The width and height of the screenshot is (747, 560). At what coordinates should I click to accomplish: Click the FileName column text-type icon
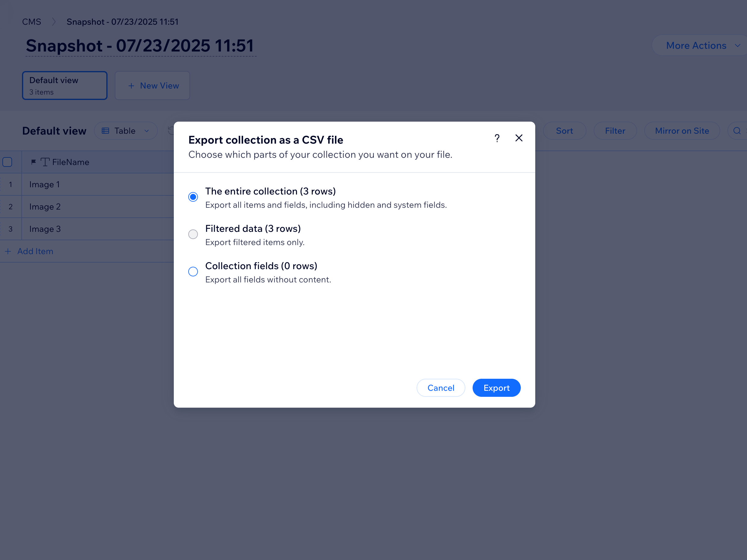click(x=45, y=162)
